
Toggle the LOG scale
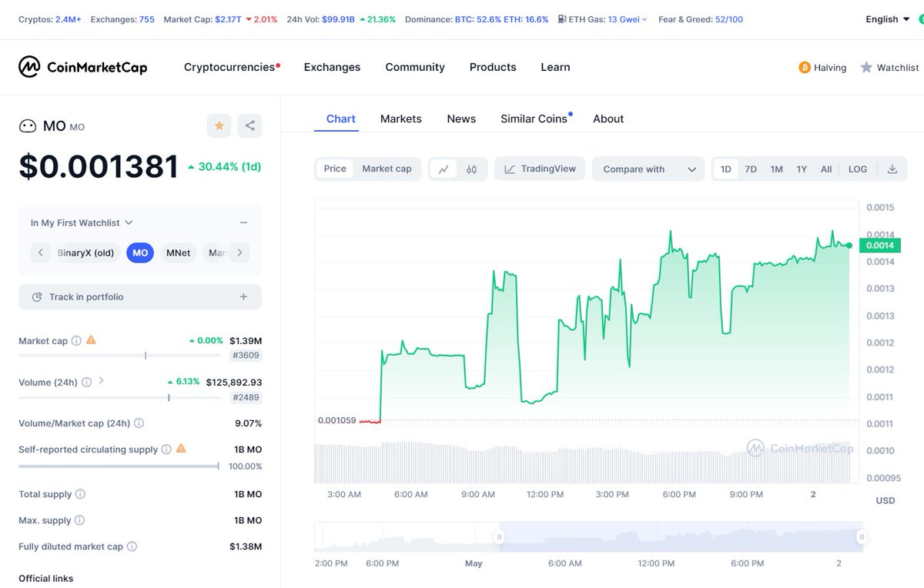858,169
